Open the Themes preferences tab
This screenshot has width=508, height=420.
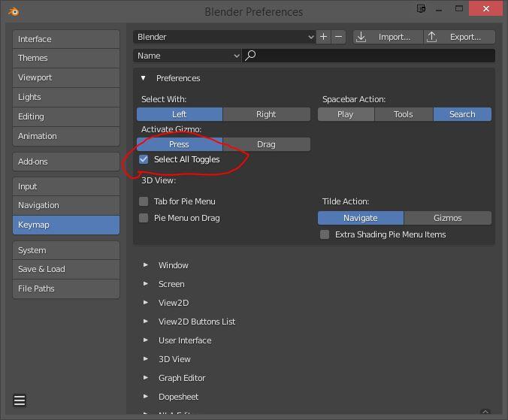click(x=66, y=59)
